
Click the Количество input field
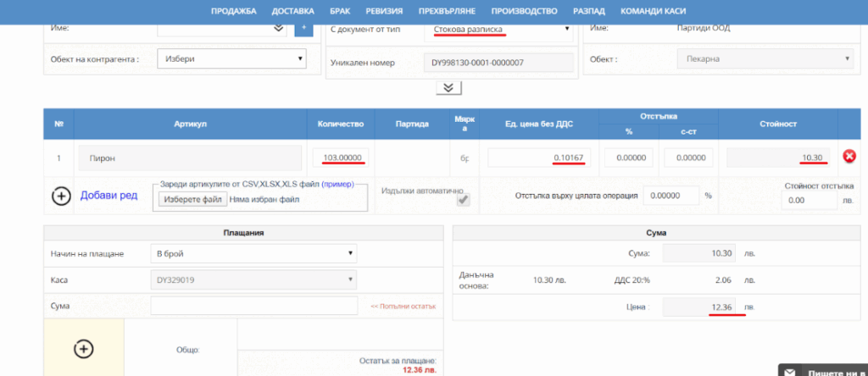(340, 157)
